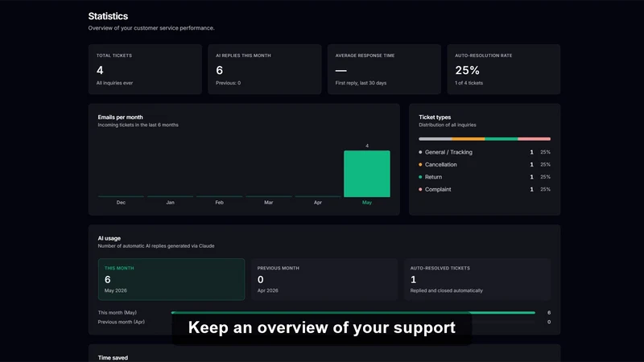The width and height of the screenshot is (644, 362).
Task: Select the This Month AI usage card
Action: point(171,279)
